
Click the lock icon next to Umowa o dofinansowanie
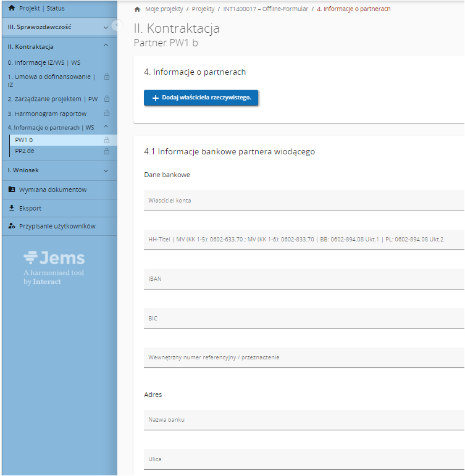point(107,77)
